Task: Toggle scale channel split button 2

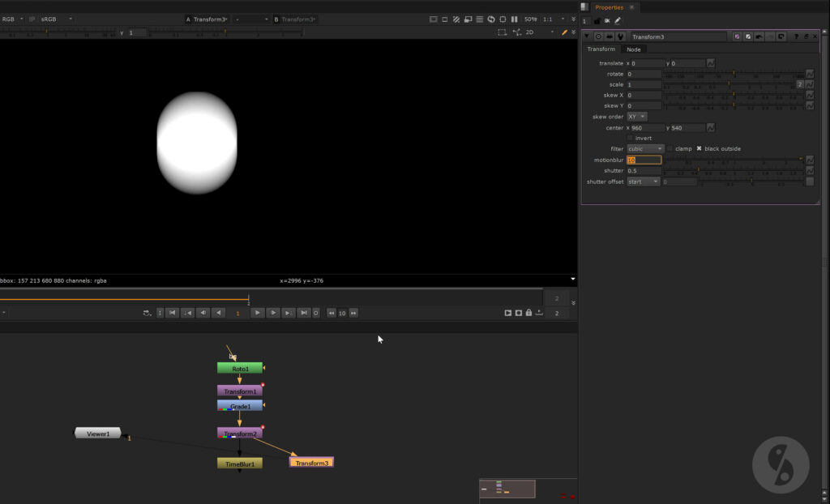Action: [800, 84]
